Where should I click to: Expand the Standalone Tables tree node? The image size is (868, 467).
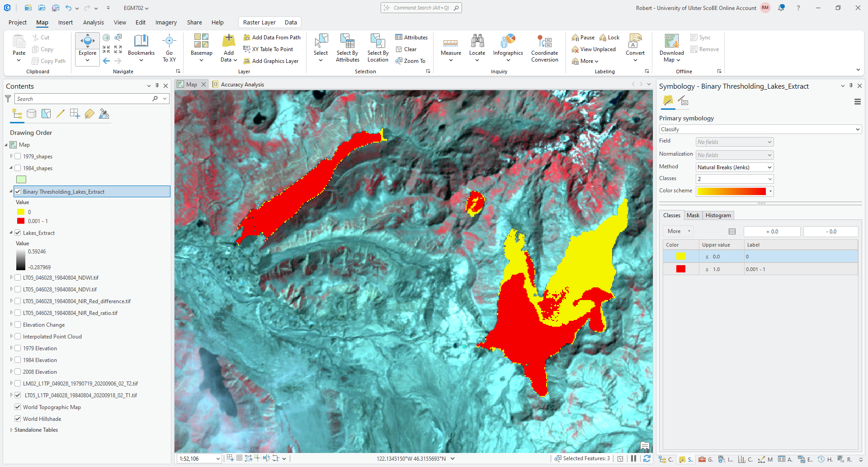tap(11, 430)
